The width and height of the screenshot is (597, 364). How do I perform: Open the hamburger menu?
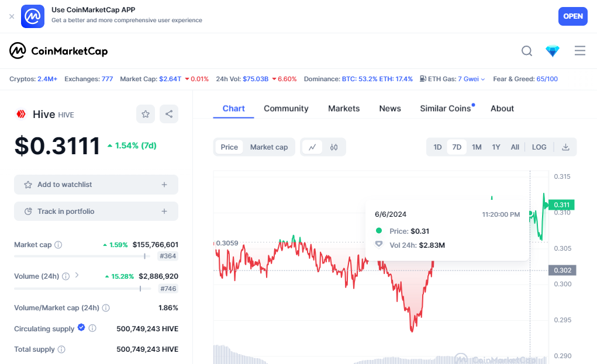(580, 51)
